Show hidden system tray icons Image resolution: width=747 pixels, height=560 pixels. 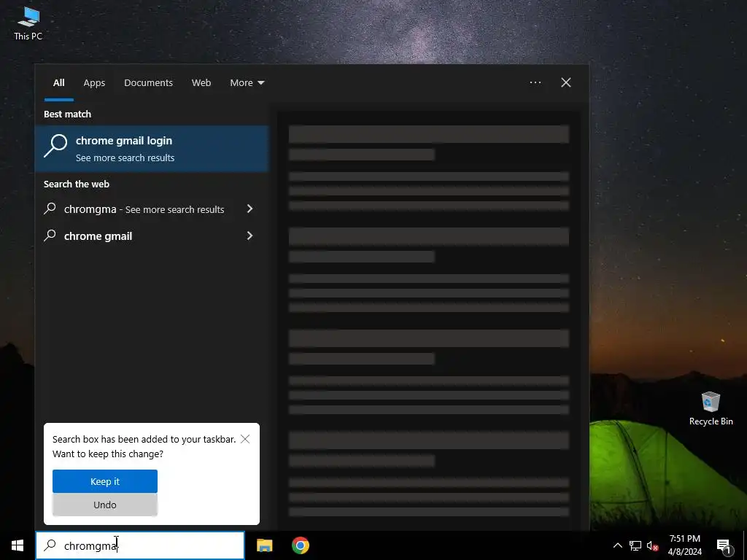pos(617,545)
